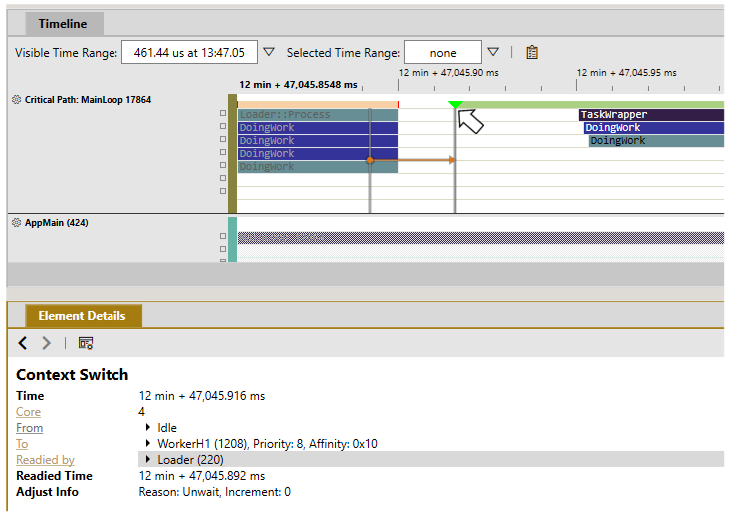Click the gear icon beside Critical Path: MainLoop
The width and height of the screenshot is (742, 522).
tap(17, 100)
